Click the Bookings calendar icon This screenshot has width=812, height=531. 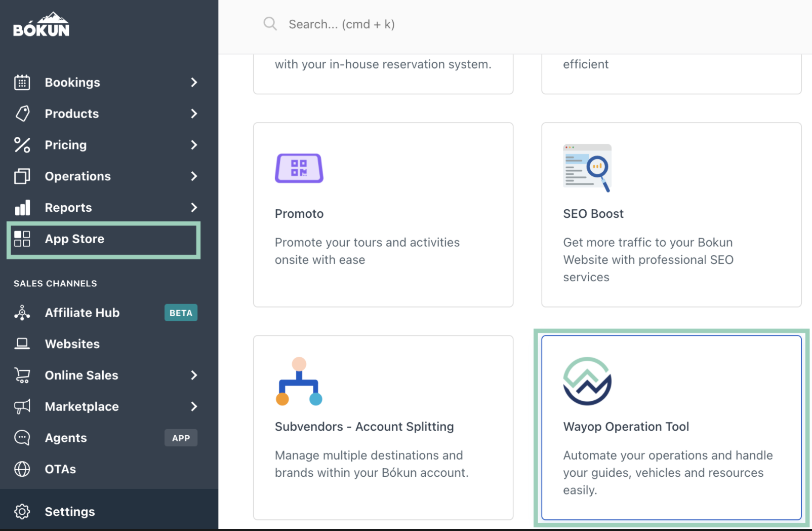(x=22, y=82)
